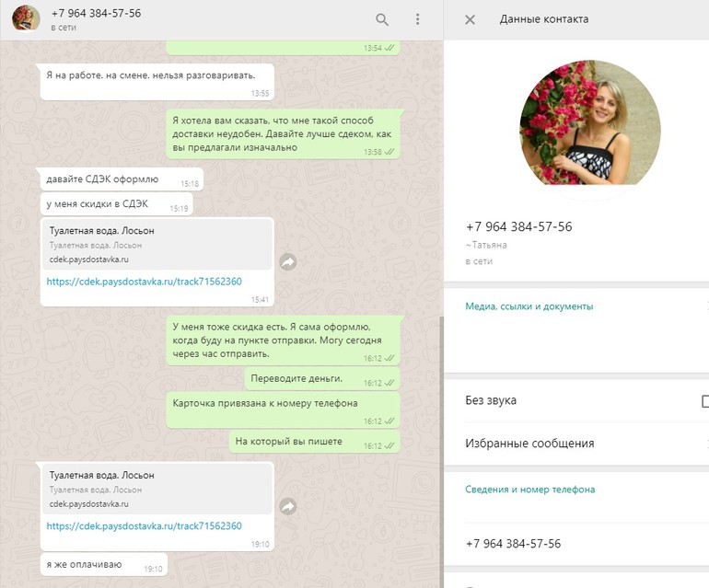Click the message я же оплачиваю
The image size is (709, 588).
[84, 564]
